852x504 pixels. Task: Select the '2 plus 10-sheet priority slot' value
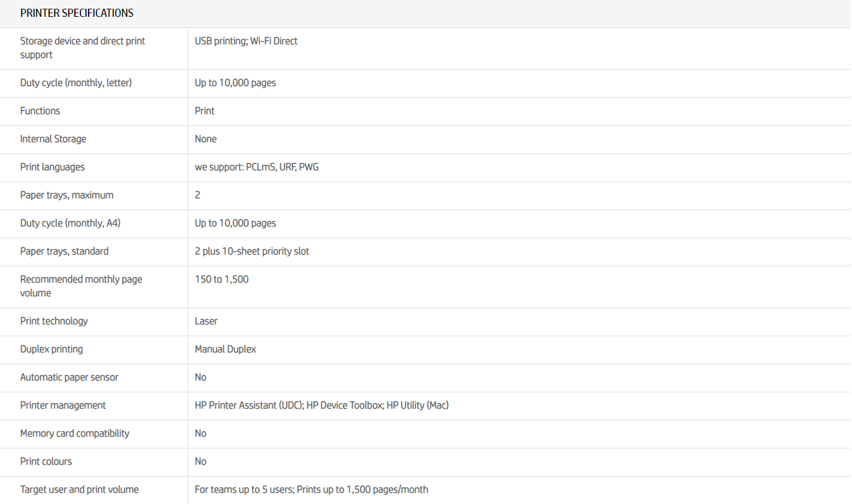pyautogui.click(x=252, y=251)
